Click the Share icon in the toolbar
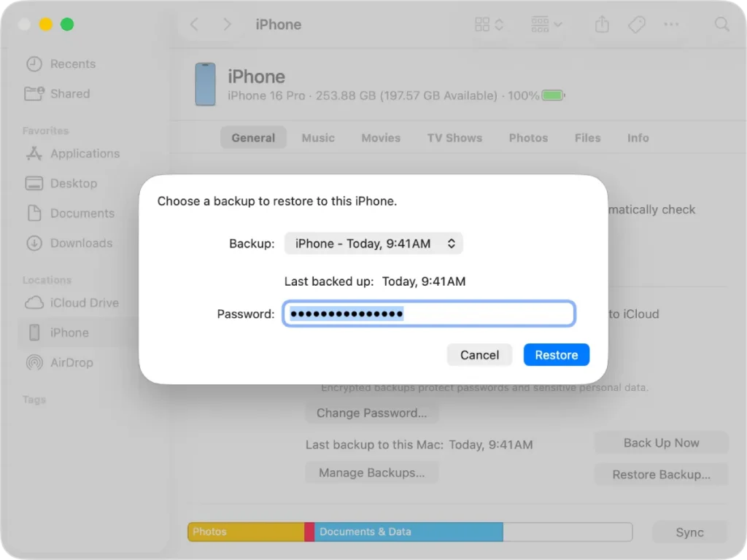Viewport: 747px width, 560px height. tap(601, 24)
